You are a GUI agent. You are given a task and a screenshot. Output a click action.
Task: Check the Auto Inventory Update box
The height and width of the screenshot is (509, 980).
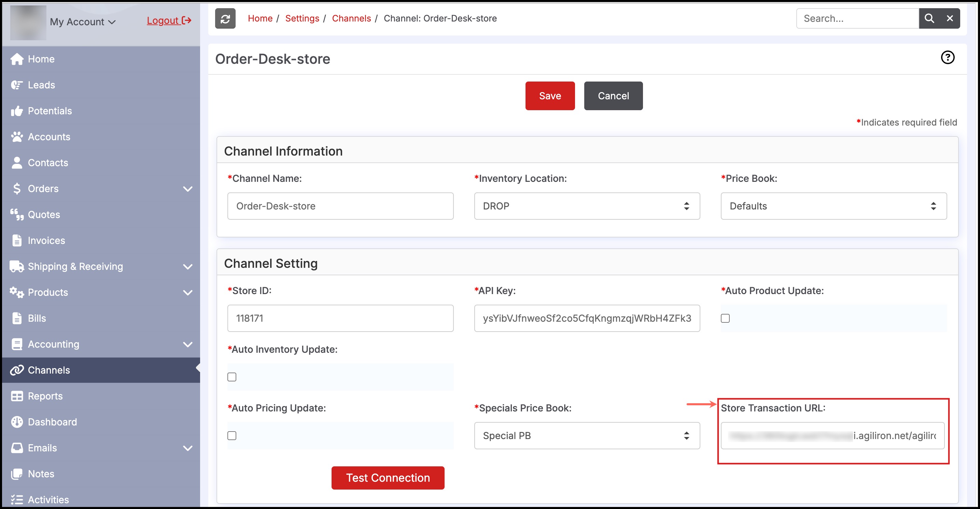point(232,377)
